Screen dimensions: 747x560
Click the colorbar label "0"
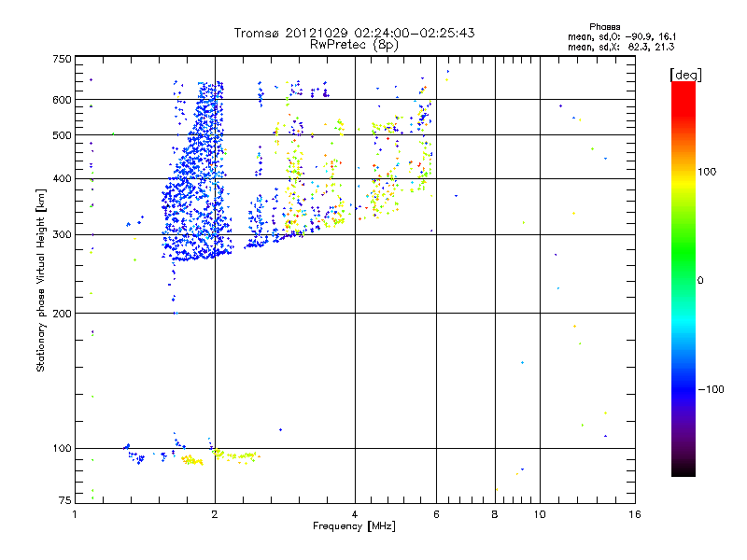point(700,280)
